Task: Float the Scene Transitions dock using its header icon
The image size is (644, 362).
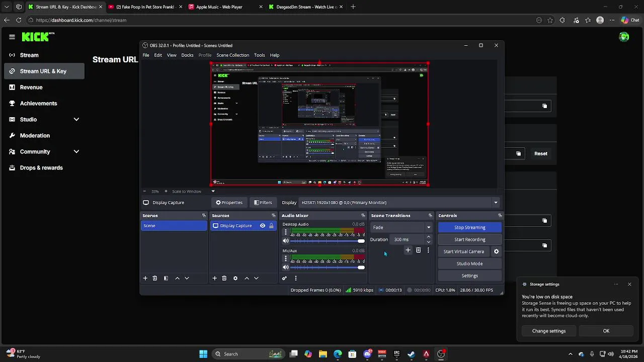Action: (x=430, y=216)
